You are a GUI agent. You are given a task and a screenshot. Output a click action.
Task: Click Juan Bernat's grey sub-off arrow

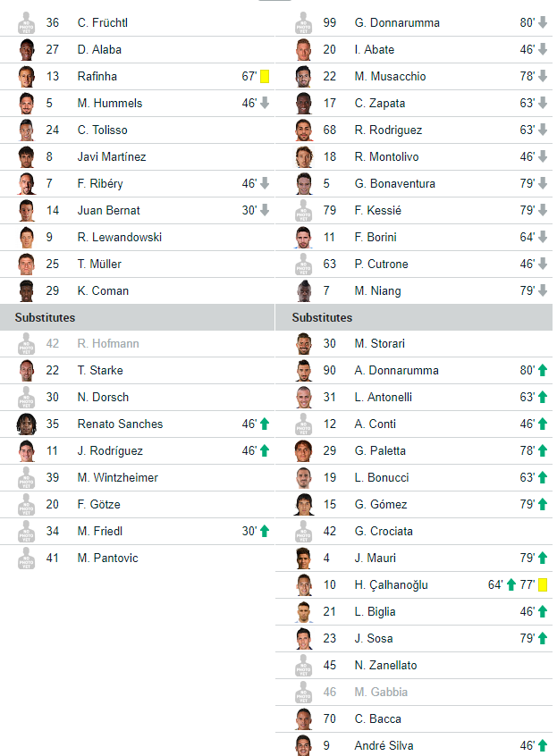pos(265,210)
